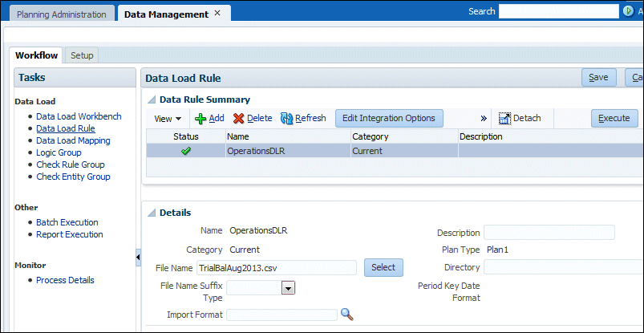Collapse the Data Rule Summary section
This screenshot has width=644, height=333.
coord(152,99)
